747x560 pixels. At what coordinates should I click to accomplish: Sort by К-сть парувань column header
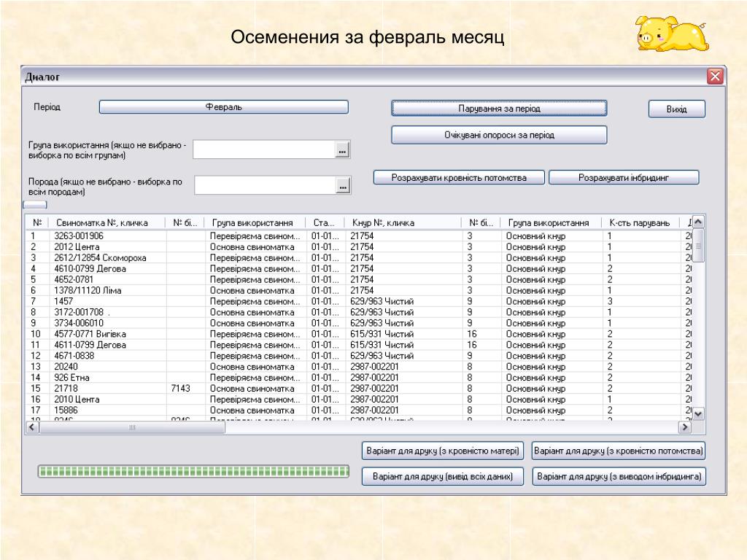click(640, 223)
